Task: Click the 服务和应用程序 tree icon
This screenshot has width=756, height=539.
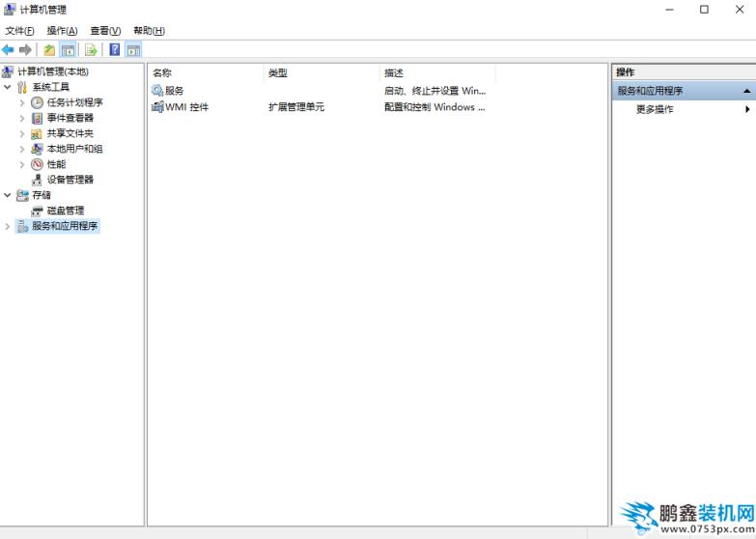Action: click(x=22, y=226)
